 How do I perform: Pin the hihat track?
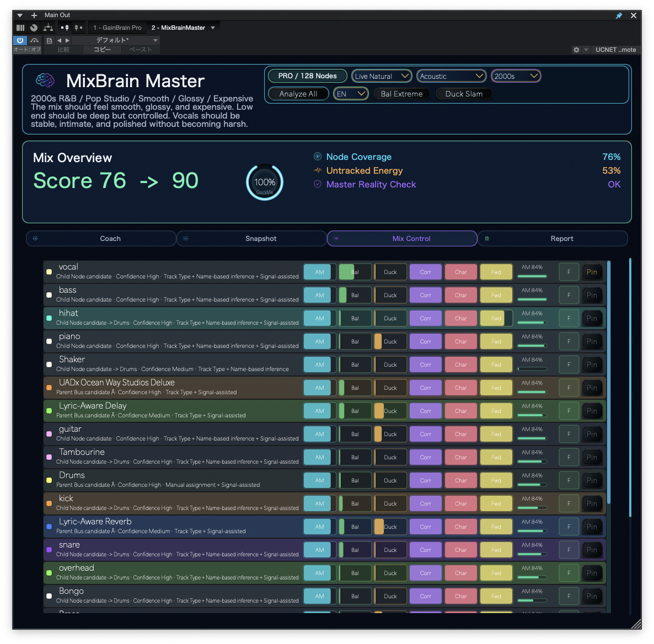click(592, 318)
